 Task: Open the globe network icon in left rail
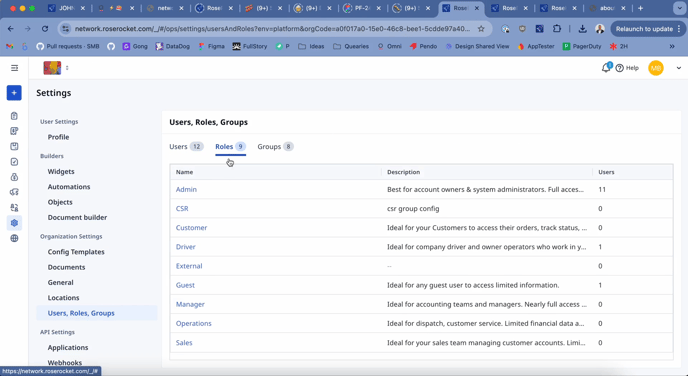point(14,238)
